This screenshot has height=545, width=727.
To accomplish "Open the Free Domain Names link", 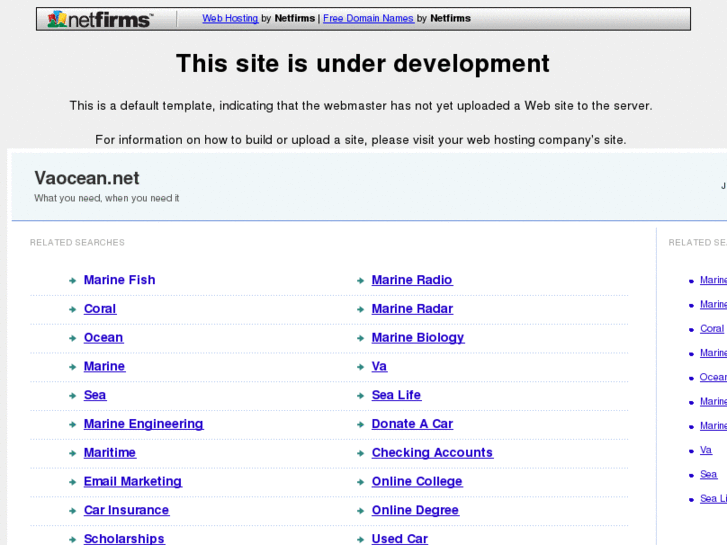I will (368, 18).
